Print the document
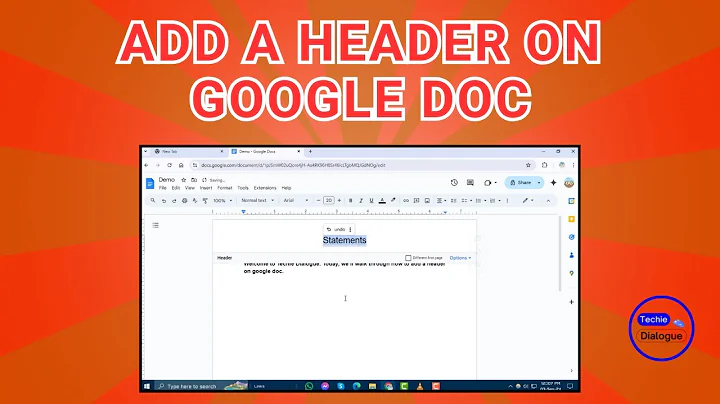Image resolution: width=720 pixels, height=404 pixels. point(185,201)
